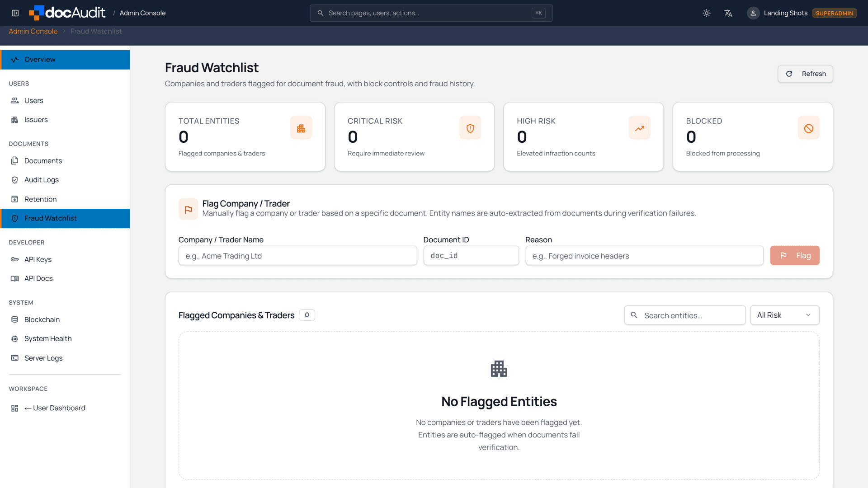Open Retention in the sidebar
The image size is (868, 488).
[x=65, y=199]
